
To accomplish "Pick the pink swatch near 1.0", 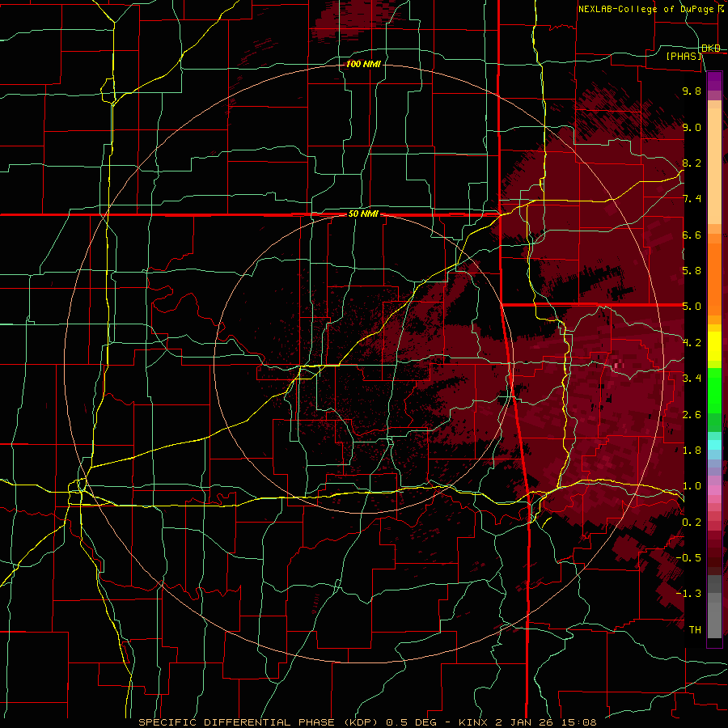I will click(714, 490).
